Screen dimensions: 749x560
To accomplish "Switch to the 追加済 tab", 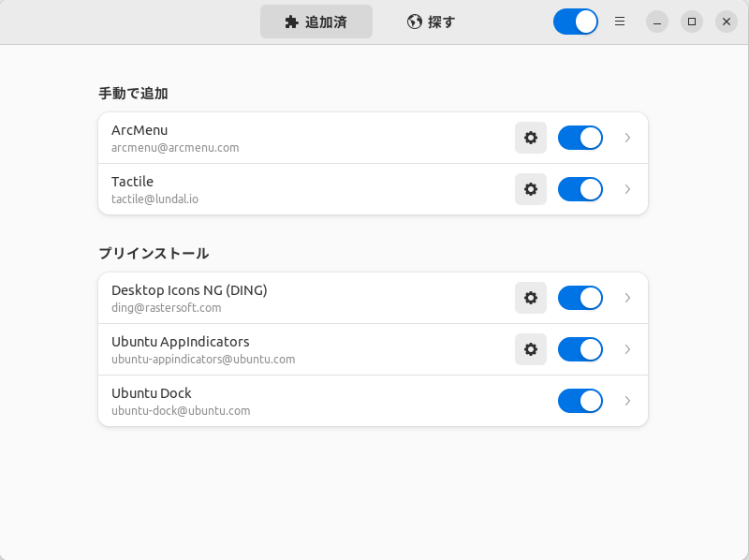I will click(316, 22).
